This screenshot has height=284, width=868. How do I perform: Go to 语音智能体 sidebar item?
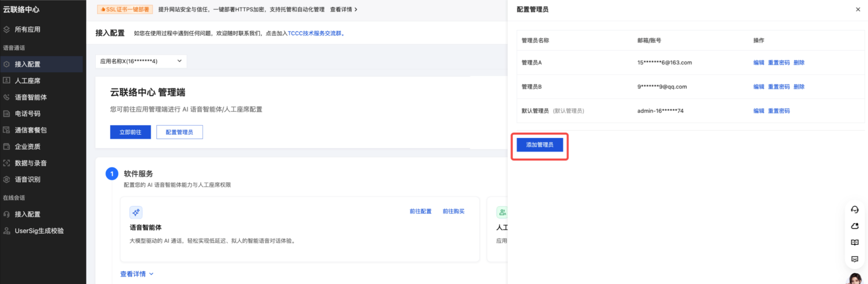coord(30,97)
